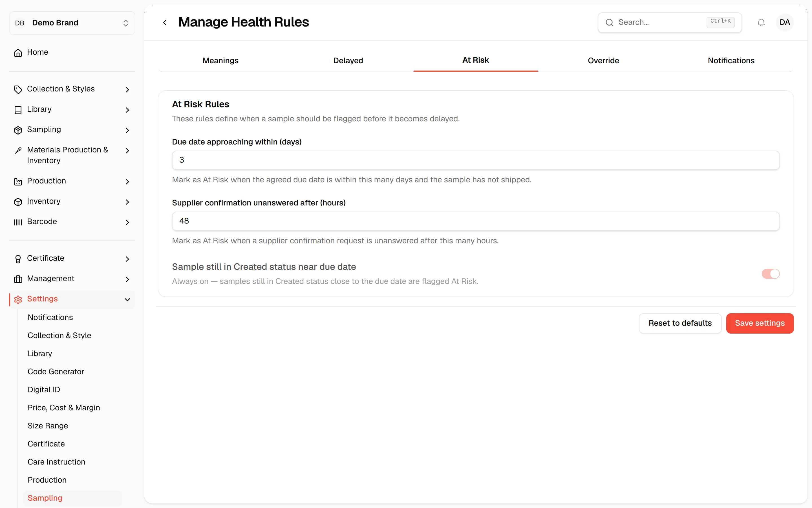The image size is (812, 508).
Task: Select the At Risk tab
Action: 475,60
